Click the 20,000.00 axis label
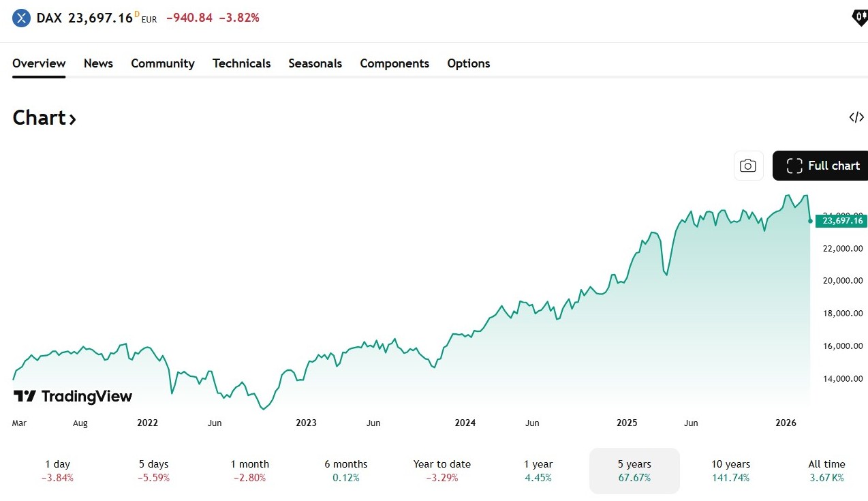The height and width of the screenshot is (501, 868). [x=843, y=281]
